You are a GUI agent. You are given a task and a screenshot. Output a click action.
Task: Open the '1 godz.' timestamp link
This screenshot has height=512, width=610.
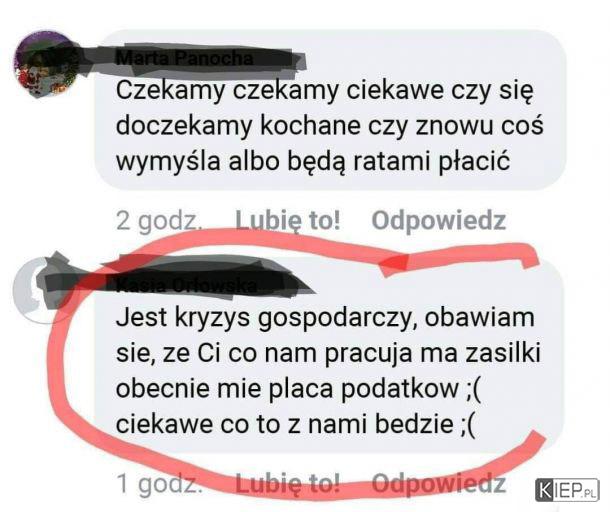pos(159,484)
